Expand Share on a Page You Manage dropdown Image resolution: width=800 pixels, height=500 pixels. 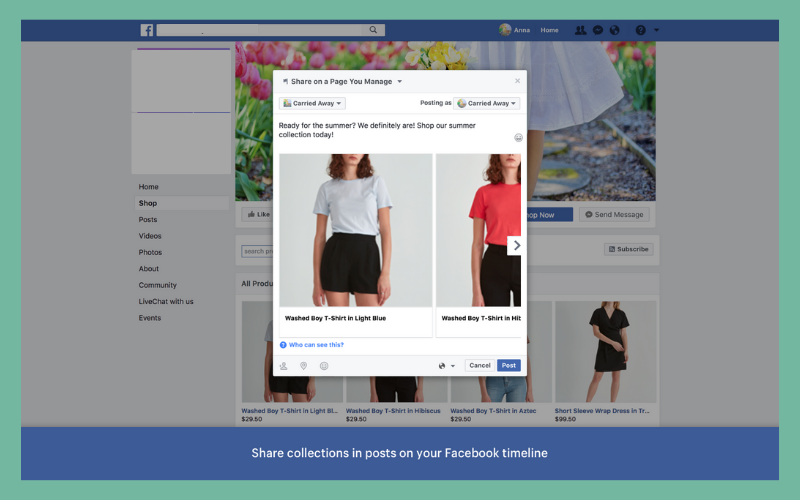[399, 82]
